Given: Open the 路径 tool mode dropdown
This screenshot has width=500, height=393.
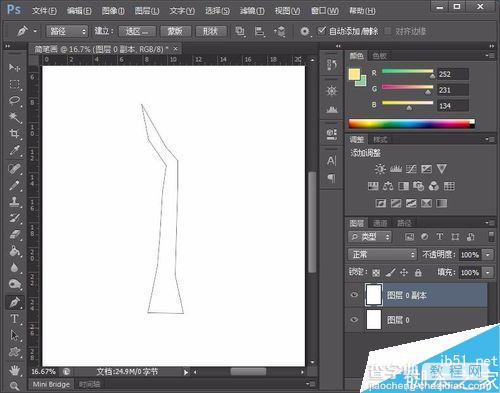Looking at the screenshot, I should (x=67, y=32).
